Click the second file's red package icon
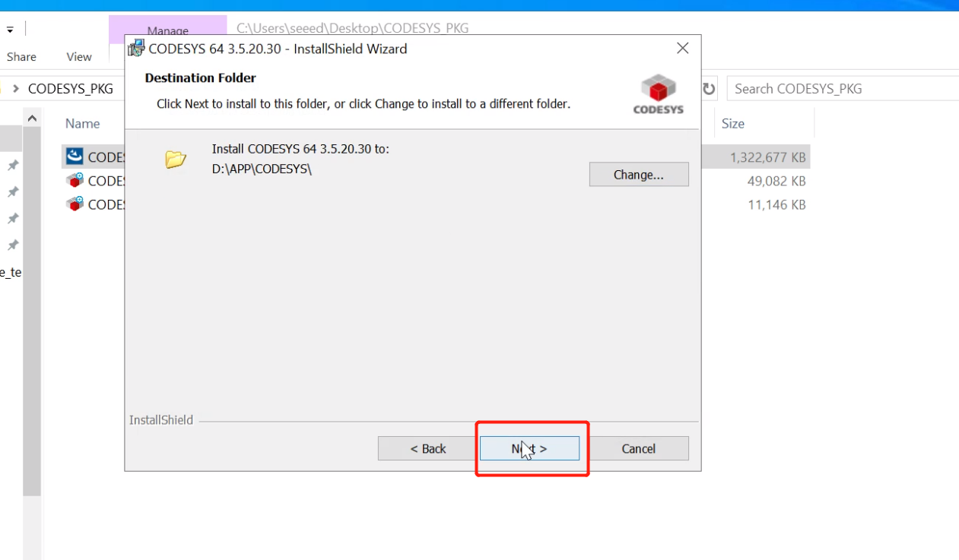959x560 pixels. 75,181
